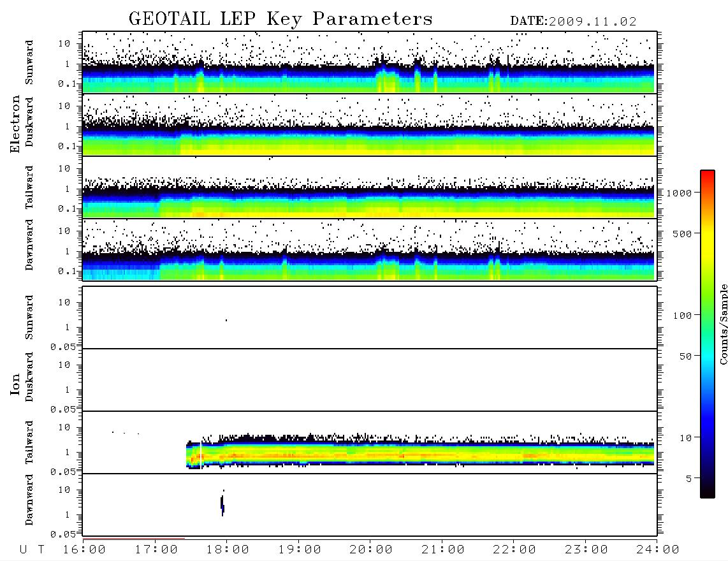Click the GEOTAIL LEP Key Parameters title

tap(280, 19)
